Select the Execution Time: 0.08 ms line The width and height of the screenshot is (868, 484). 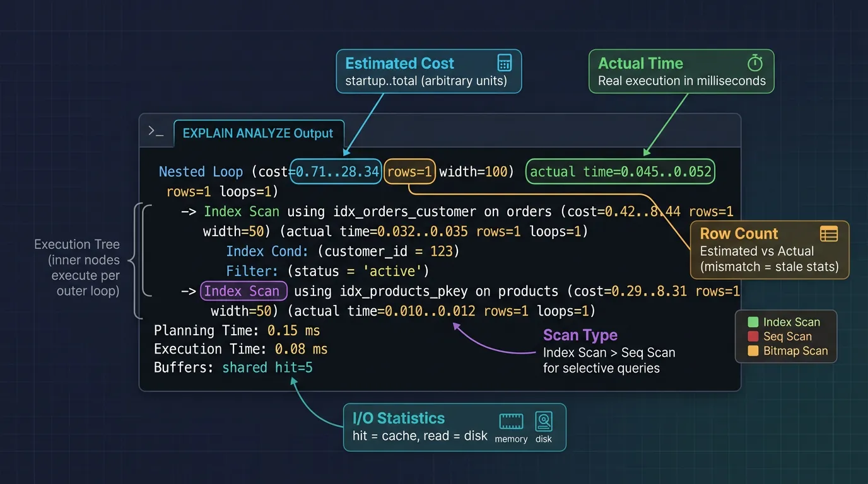[240, 349]
